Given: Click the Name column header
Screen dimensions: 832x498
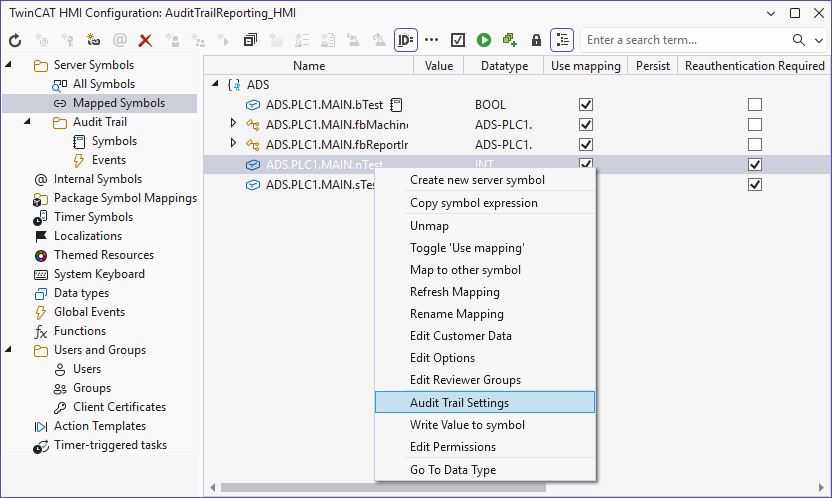Looking at the screenshot, I should coord(309,66).
